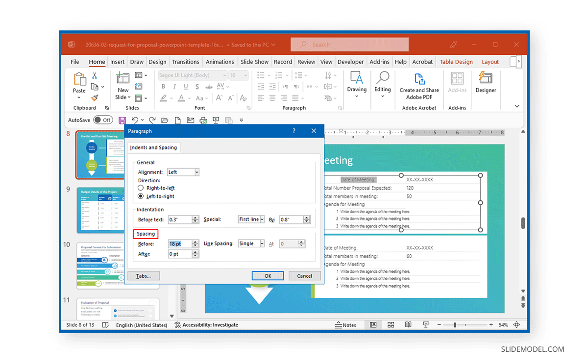Viewport: 588px width, 364px height.
Task: Open the Alignment dropdown in the Paragraph dialog
Action: (183, 172)
